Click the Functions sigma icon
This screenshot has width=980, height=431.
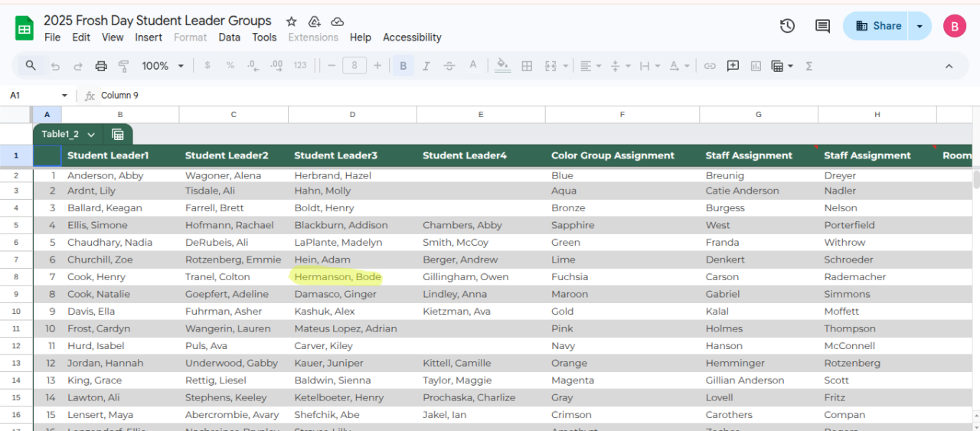(809, 66)
